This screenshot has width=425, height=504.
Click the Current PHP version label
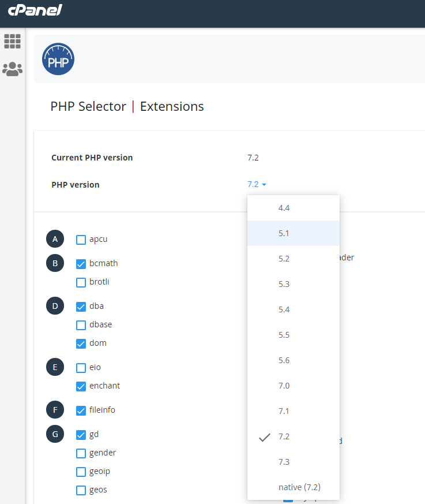pyautogui.click(x=92, y=158)
